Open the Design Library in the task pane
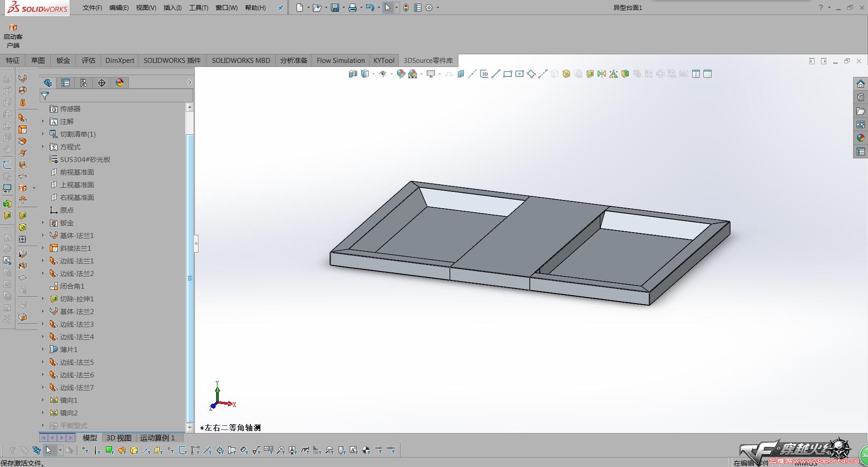This screenshot has height=467, width=868. click(861, 97)
